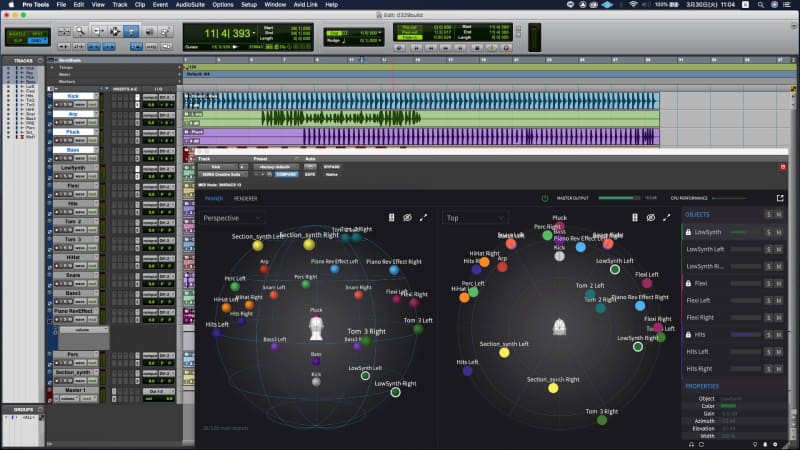The height and width of the screenshot is (450, 800).
Task: Click the listener head in Perspective view
Action: click(316, 328)
